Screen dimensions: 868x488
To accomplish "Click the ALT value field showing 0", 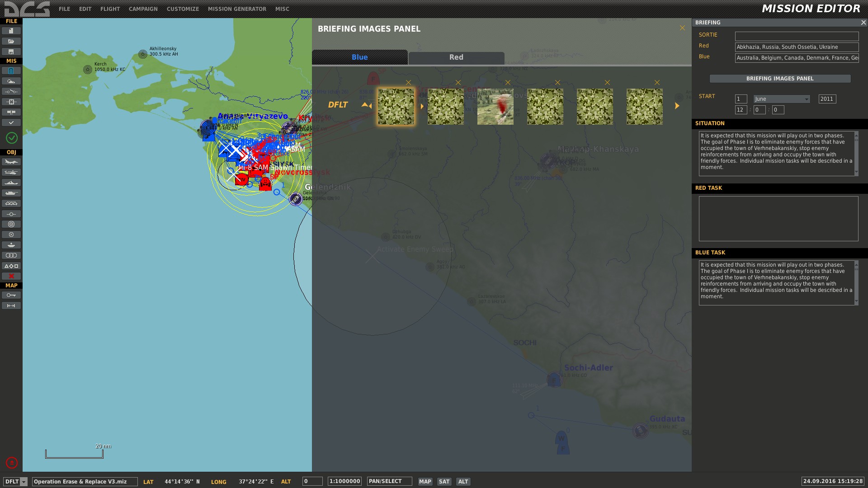I will pyautogui.click(x=312, y=482).
